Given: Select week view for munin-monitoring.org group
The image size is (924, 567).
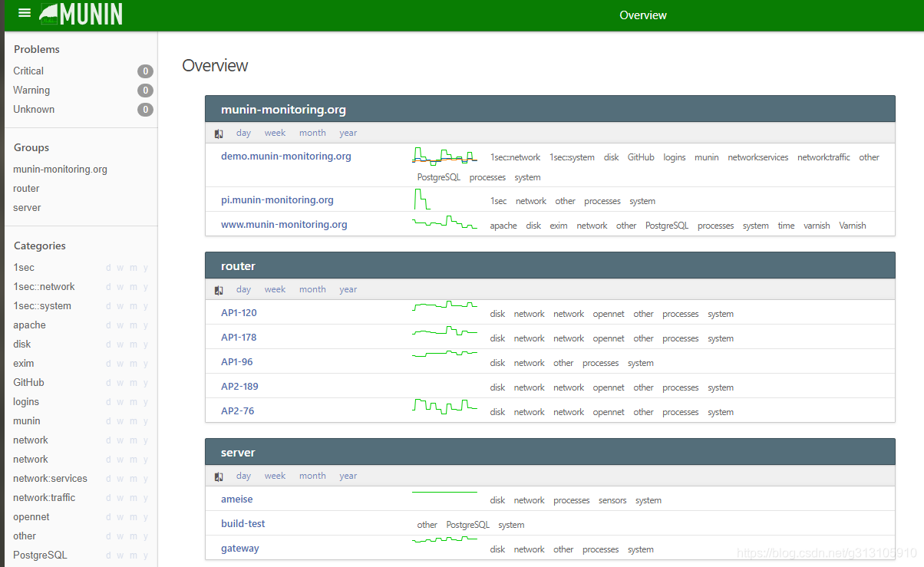Looking at the screenshot, I should [x=275, y=133].
